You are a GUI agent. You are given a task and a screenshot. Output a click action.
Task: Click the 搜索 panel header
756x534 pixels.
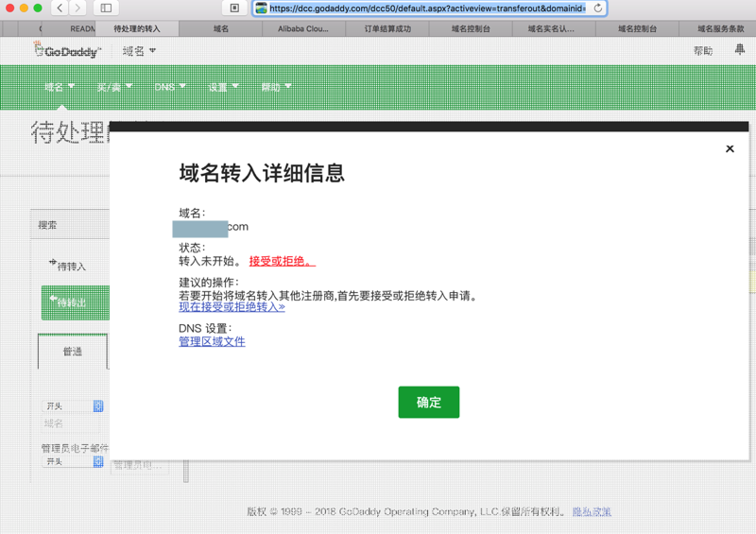click(x=70, y=224)
